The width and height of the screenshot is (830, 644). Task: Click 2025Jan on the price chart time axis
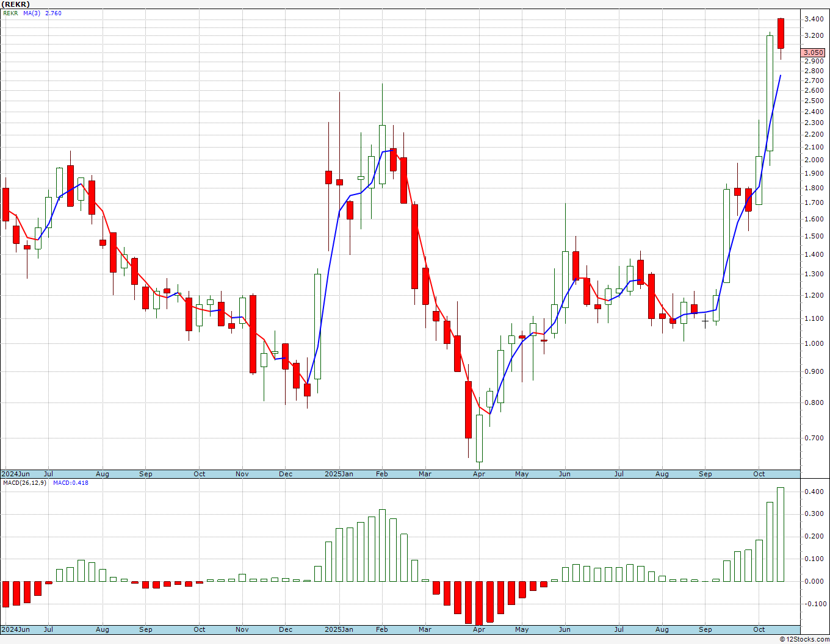pyautogui.click(x=339, y=474)
